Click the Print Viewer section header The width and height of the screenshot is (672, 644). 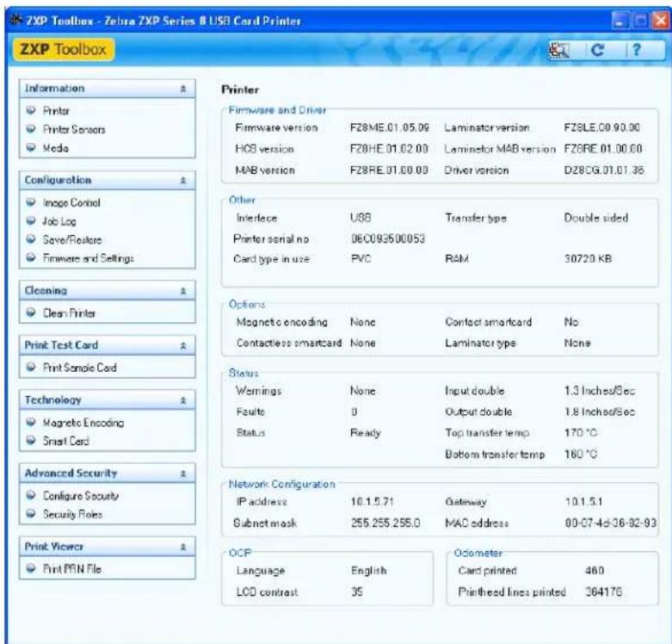[108, 547]
